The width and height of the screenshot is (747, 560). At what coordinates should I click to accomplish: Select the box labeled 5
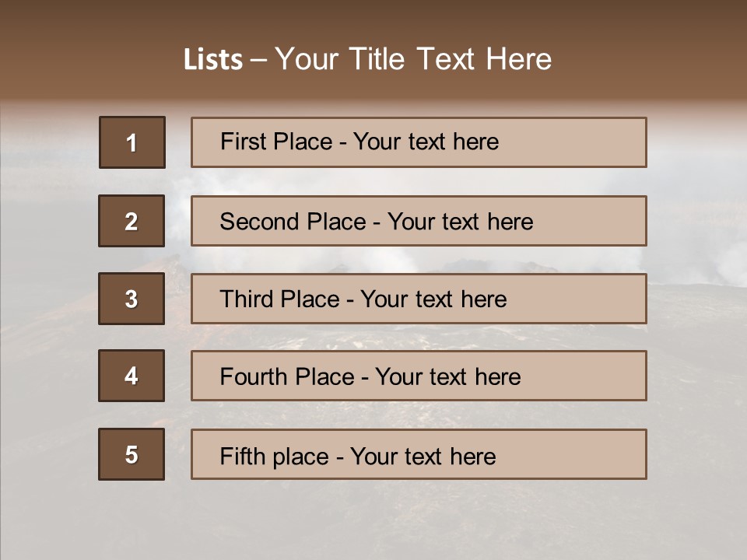click(x=132, y=454)
